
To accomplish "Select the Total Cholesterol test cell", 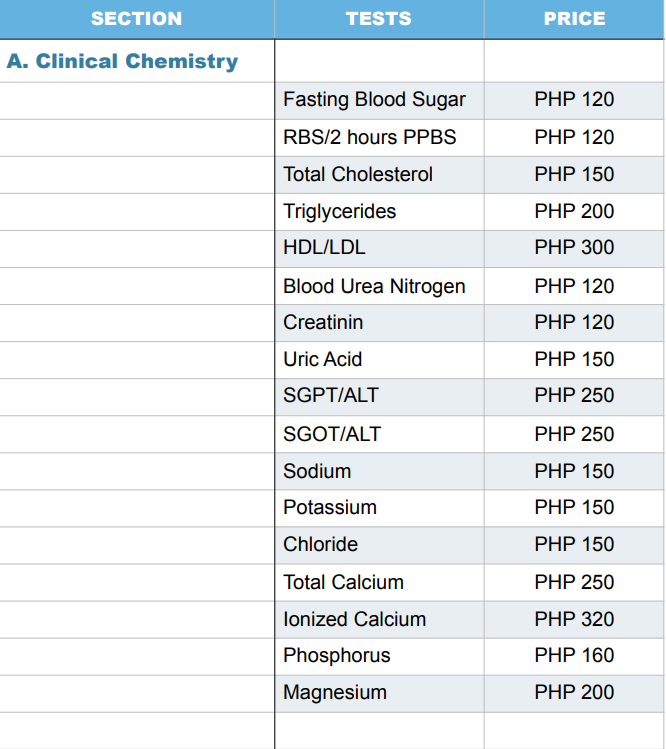I will (358, 174).
